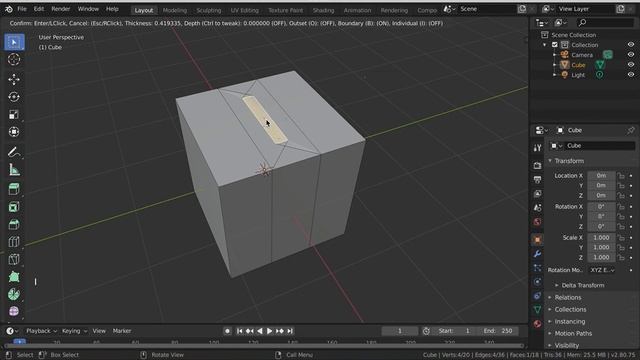The image size is (640, 360).
Task: Select the Inset Faces tool
Action: point(14,207)
